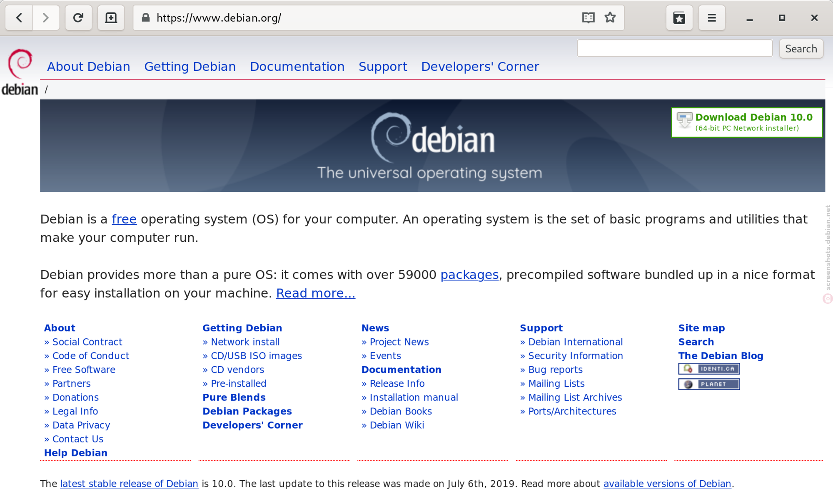This screenshot has width=833, height=504.
Task: Click the Identi.ca badge icon
Action: pos(709,369)
